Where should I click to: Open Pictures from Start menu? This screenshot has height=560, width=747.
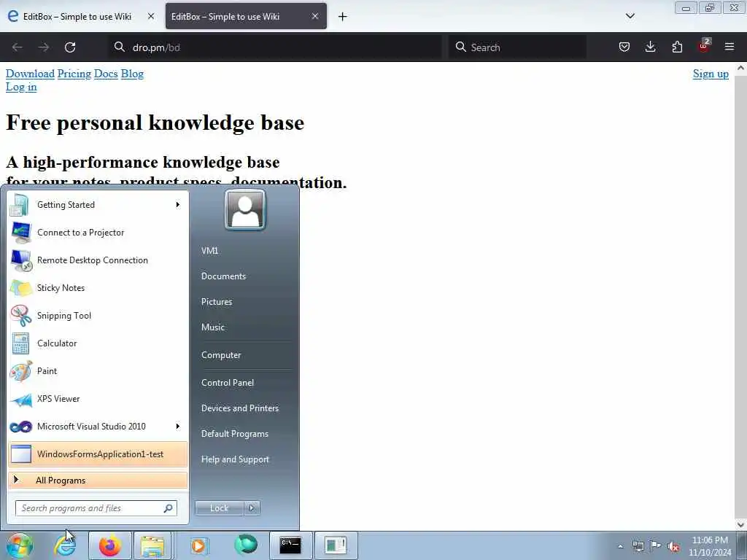[217, 301]
